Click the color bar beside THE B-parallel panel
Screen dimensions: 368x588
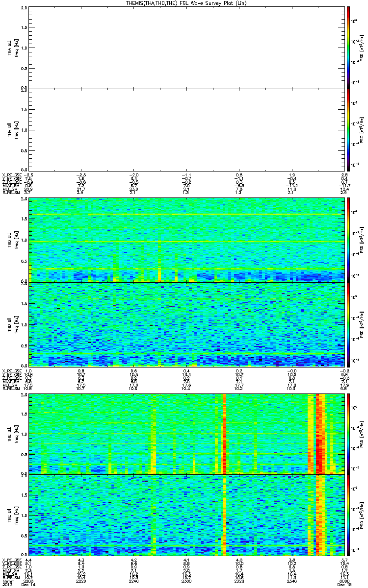coord(348,514)
